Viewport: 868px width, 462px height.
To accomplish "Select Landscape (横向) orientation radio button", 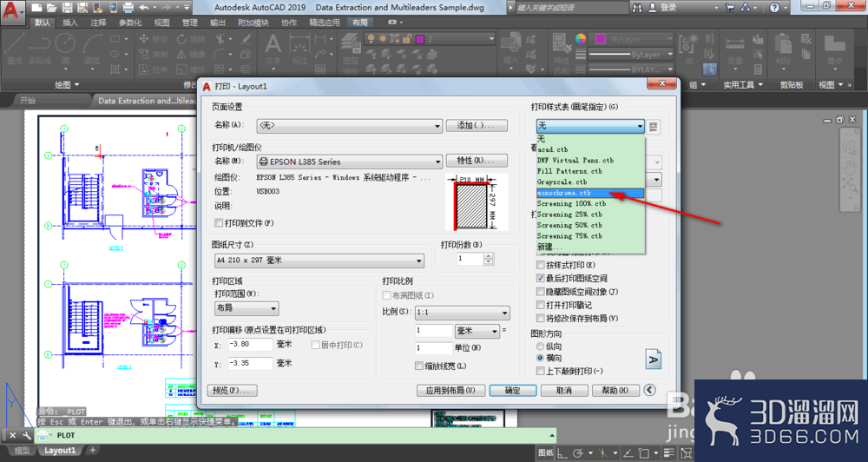I will tap(540, 358).
